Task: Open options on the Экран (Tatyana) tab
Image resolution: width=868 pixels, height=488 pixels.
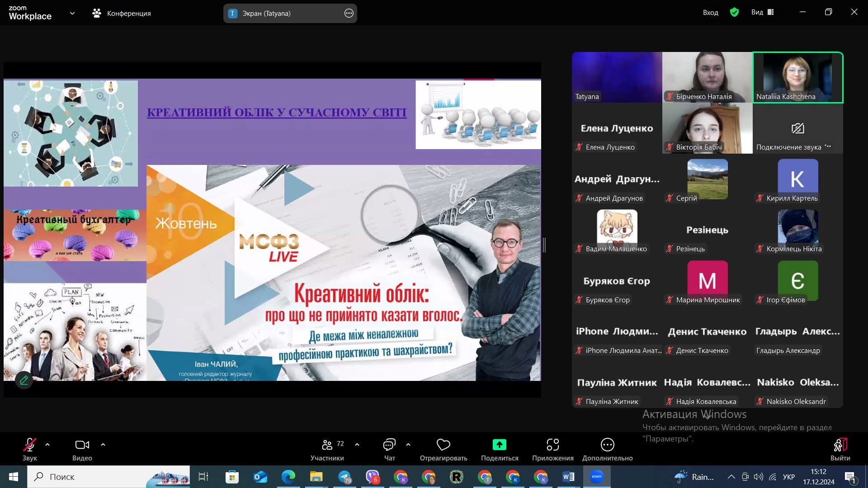Action: (349, 14)
